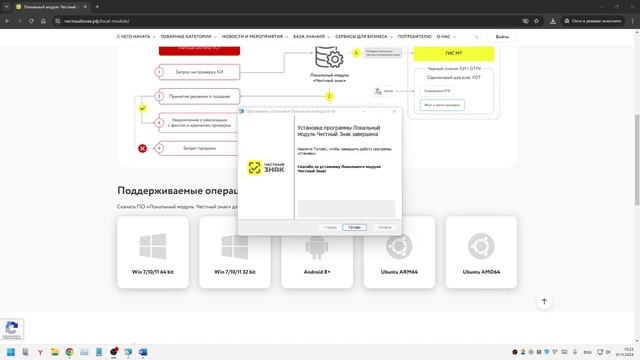Open Word from the taskbar

[143, 352]
